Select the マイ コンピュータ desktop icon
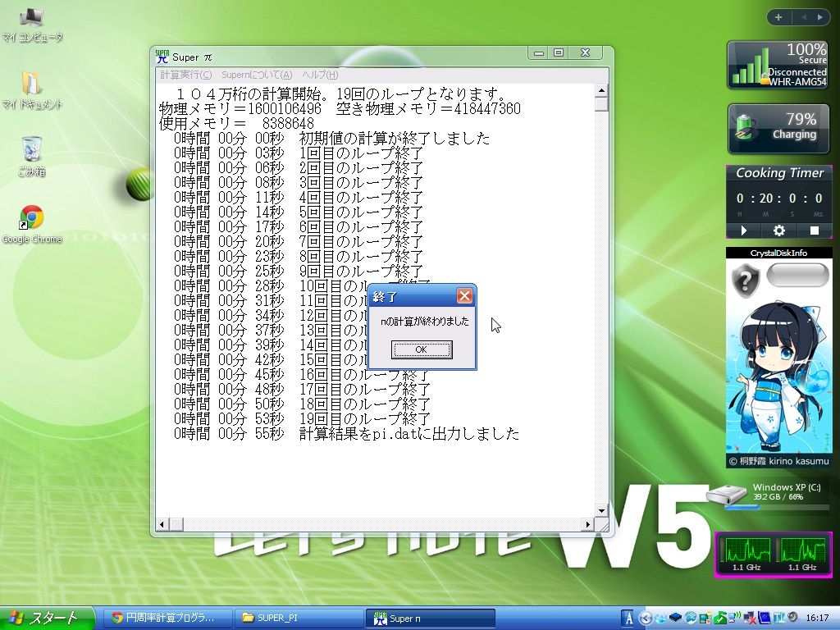Image resolution: width=840 pixels, height=630 pixels. (32, 24)
